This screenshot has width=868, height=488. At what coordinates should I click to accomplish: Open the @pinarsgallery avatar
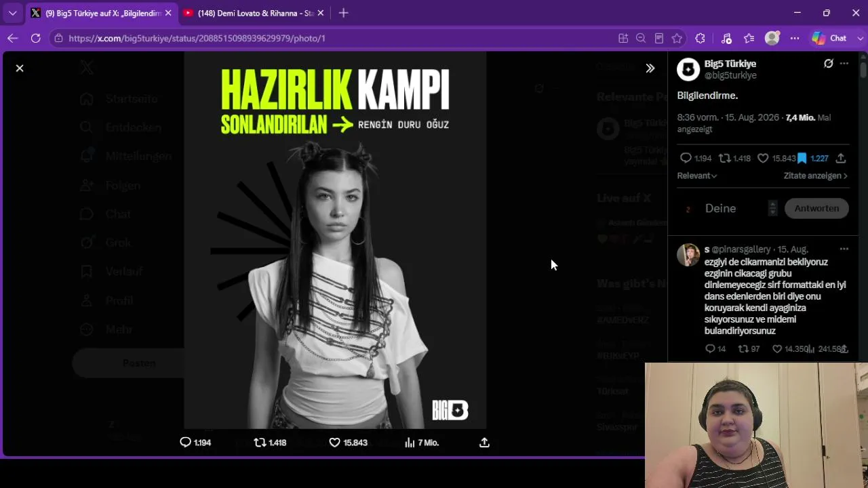tap(688, 255)
